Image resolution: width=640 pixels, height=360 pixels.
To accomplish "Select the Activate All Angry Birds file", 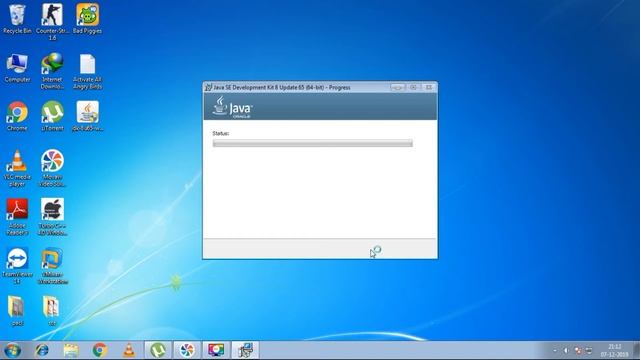I will point(87,71).
